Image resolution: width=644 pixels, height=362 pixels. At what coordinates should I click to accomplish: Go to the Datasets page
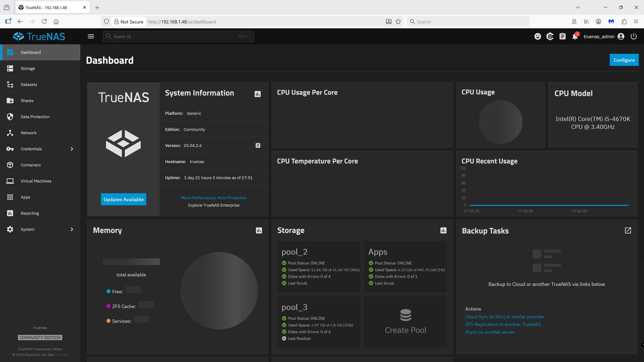pyautogui.click(x=29, y=84)
